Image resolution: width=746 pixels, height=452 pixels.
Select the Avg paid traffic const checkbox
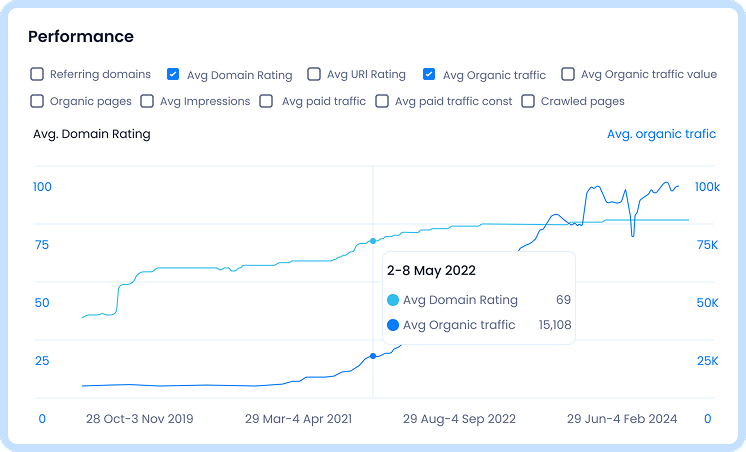click(x=382, y=101)
